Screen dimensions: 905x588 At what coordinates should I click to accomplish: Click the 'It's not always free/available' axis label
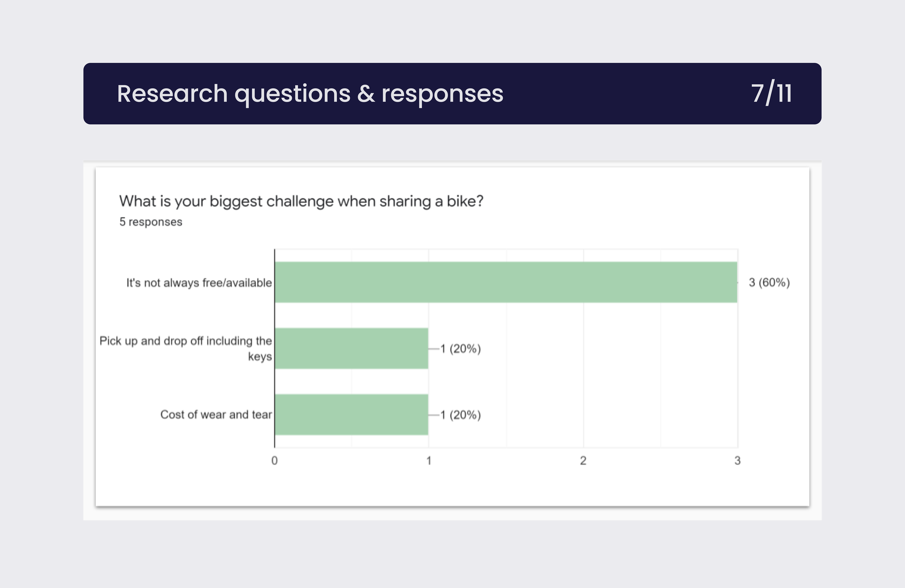[x=199, y=283]
